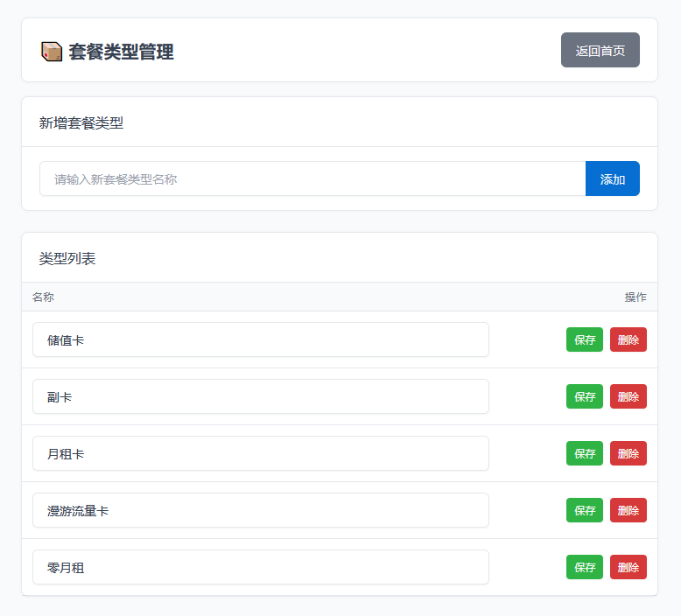Delete the 副卡 type
681x616 pixels.
(x=628, y=396)
